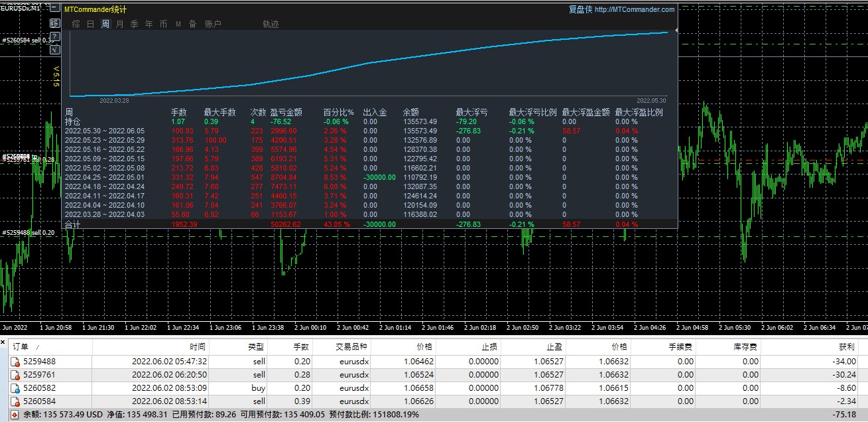Image resolution: width=868 pixels, height=422 pixels.
Task: Switch to 日 daily statistics tab
Action: point(90,24)
